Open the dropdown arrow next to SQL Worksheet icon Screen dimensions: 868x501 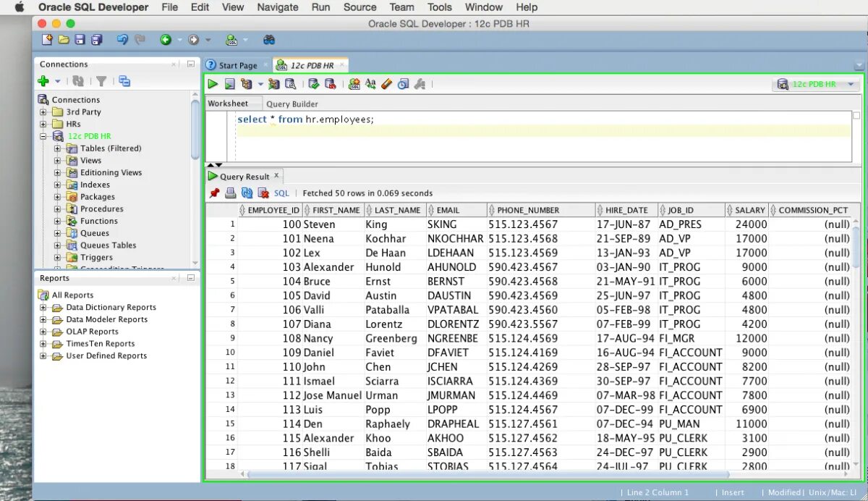point(246,40)
